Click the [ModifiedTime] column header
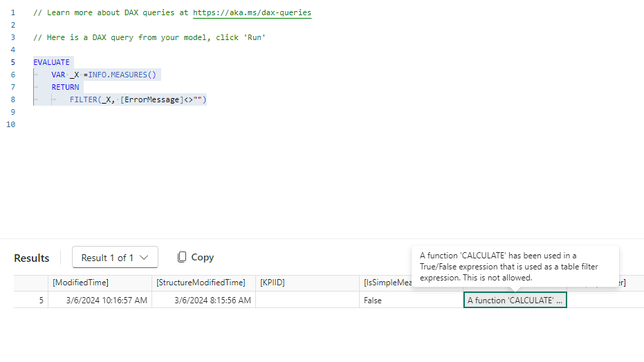This screenshot has width=644, height=362. (80, 283)
